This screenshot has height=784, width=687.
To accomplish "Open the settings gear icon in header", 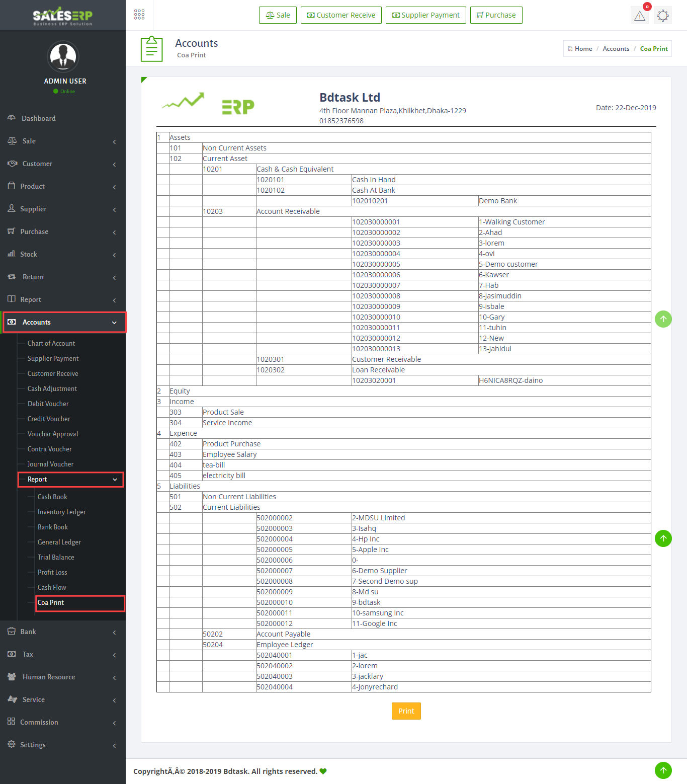I will (663, 16).
